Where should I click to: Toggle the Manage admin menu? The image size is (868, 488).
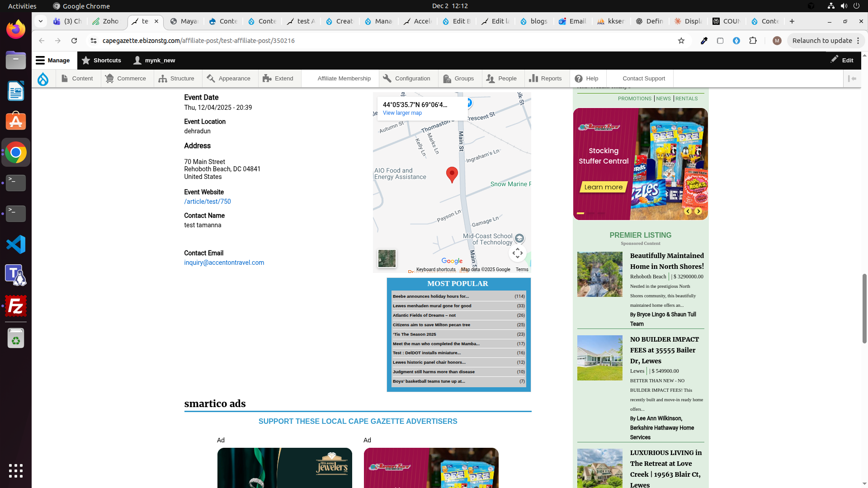(x=53, y=60)
